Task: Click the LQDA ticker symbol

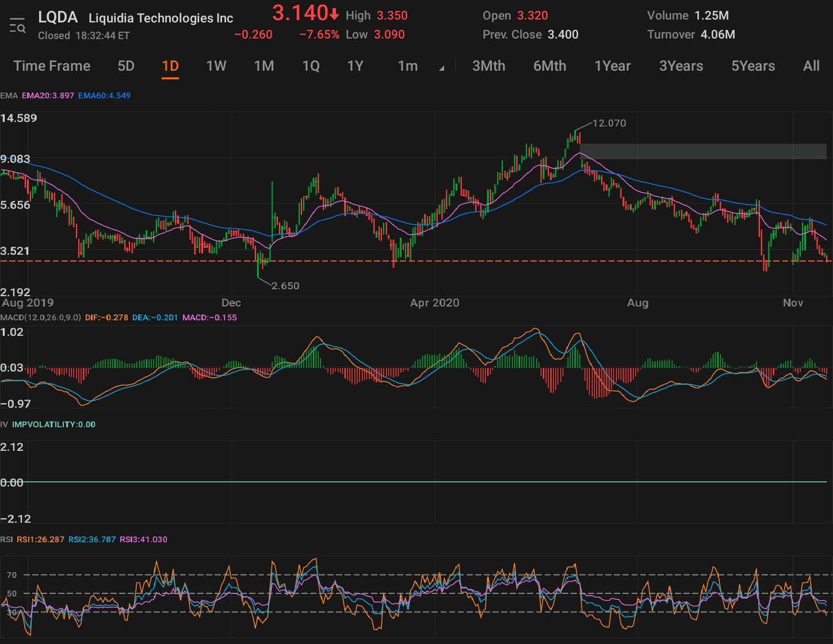Action: click(x=58, y=17)
